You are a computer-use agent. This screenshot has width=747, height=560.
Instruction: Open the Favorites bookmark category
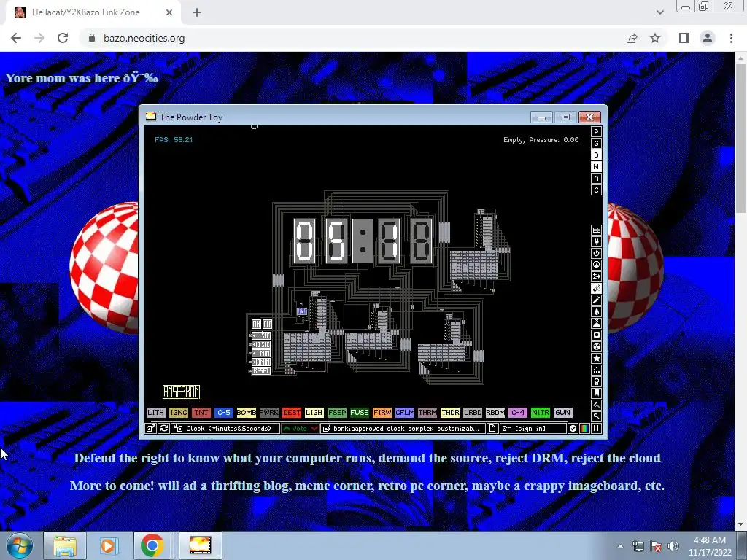pos(596,393)
